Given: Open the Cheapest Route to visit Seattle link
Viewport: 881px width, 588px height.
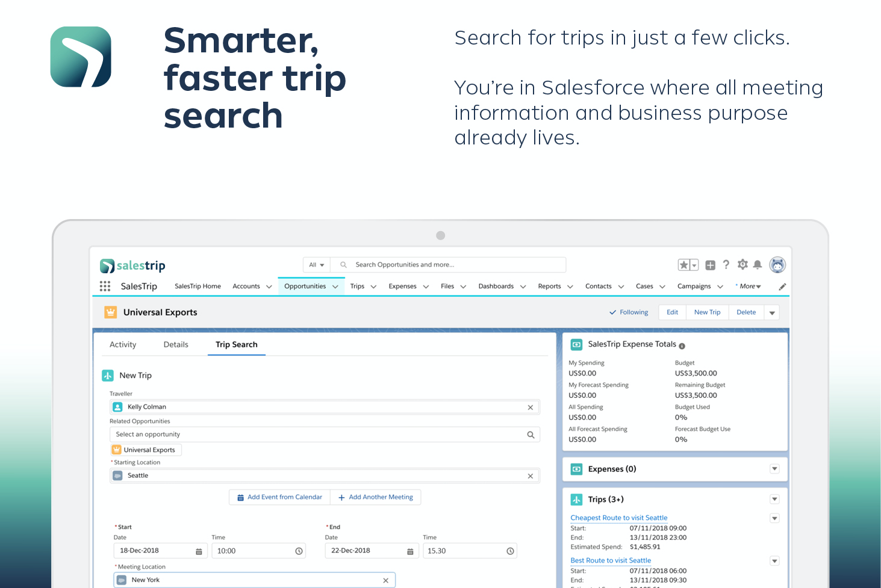Looking at the screenshot, I should point(619,518).
